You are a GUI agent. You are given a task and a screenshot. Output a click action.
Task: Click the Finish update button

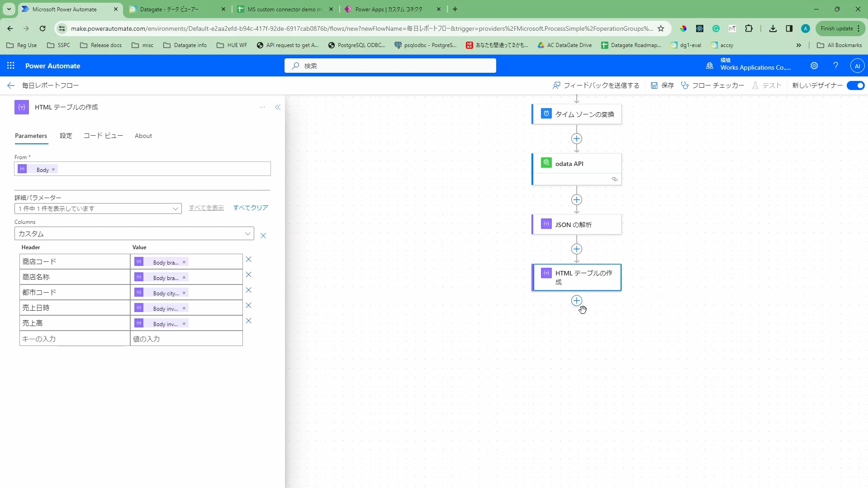[x=840, y=28]
